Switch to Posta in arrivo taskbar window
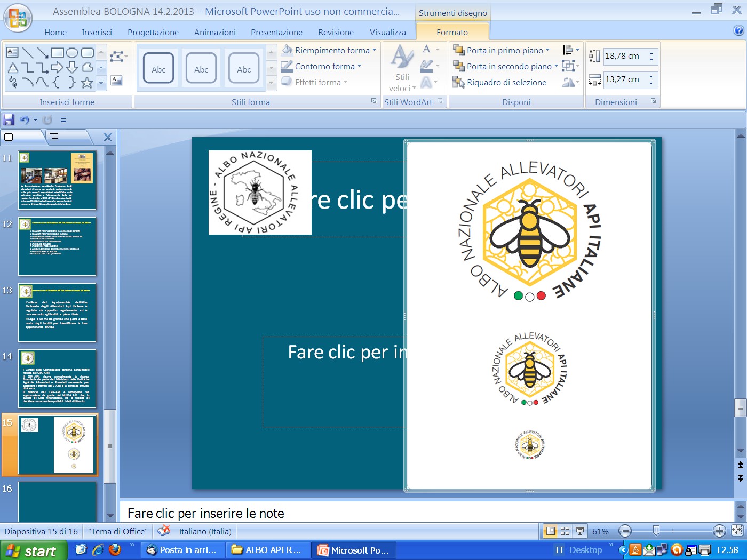747x560 pixels. (x=183, y=550)
